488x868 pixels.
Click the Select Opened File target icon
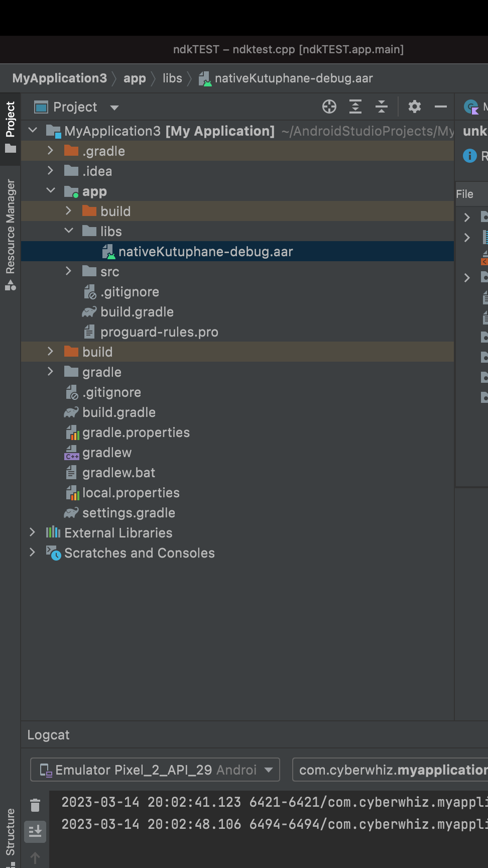click(329, 106)
